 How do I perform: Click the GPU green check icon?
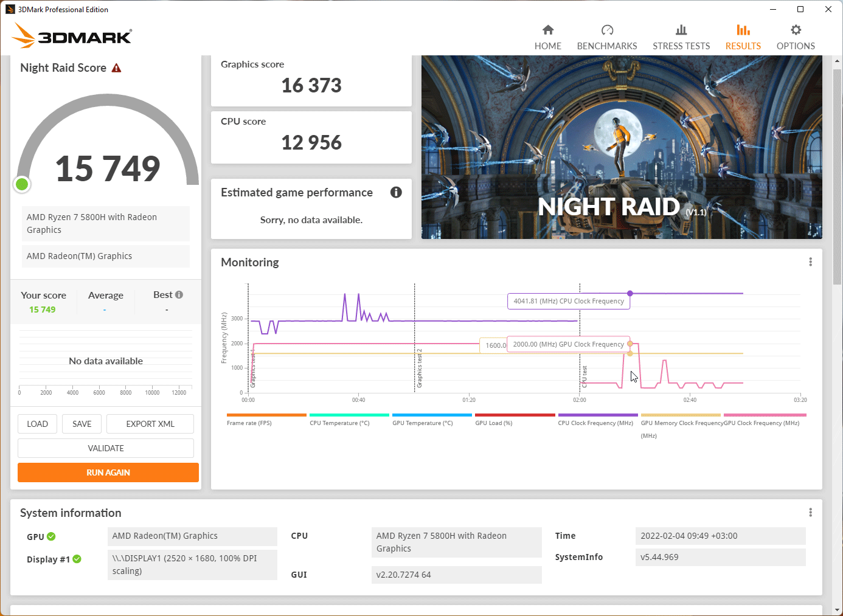(51, 536)
